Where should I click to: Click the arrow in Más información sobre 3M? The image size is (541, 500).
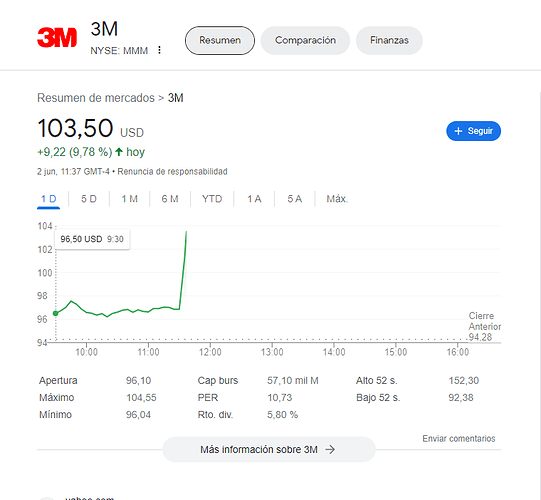click(330, 449)
